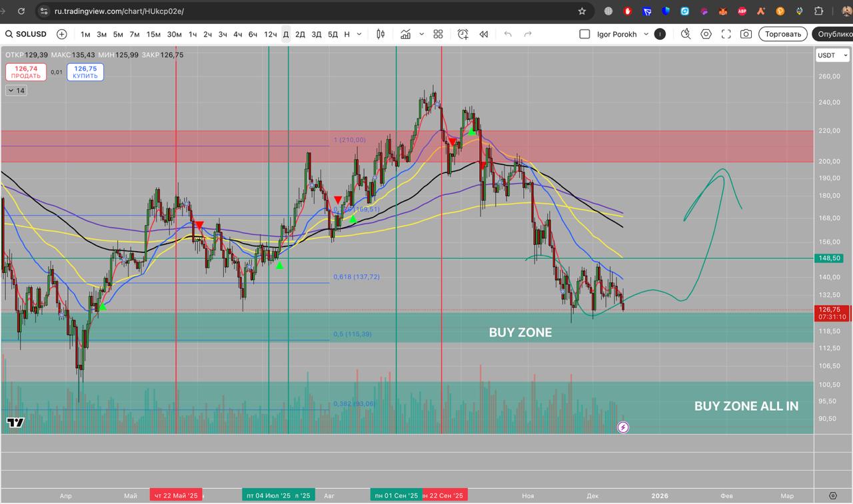Create an alert with the alarm clock icon
This screenshot has height=504, width=853.
463,34
